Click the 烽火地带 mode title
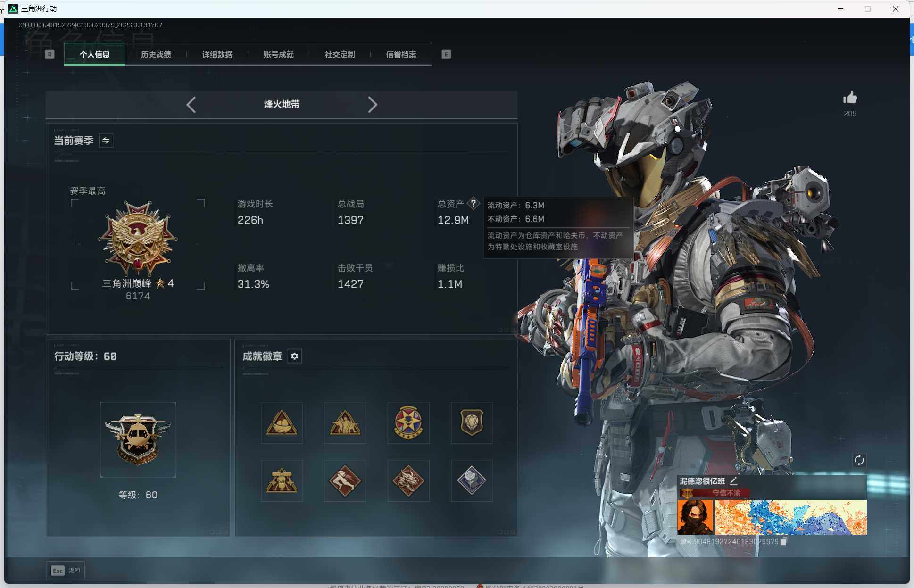The image size is (914, 588). click(282, 104)
